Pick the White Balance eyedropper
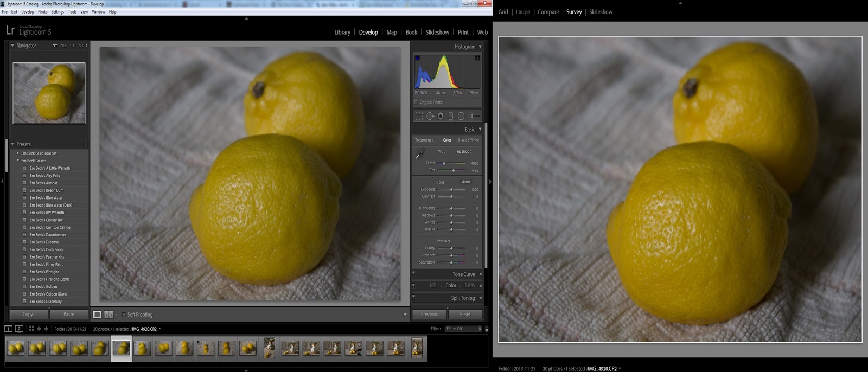Image resolution: width=868 pixels, height=372 pixels. (420, 154)
